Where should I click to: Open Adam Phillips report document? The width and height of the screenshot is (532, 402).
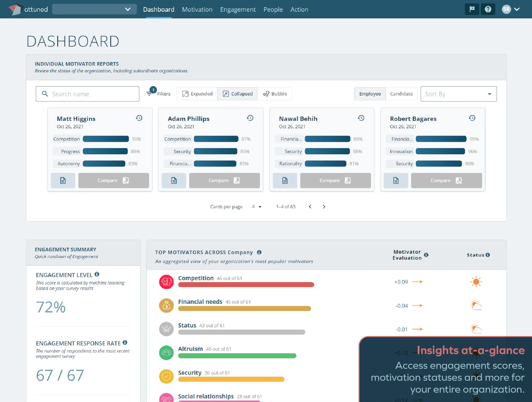174,181
